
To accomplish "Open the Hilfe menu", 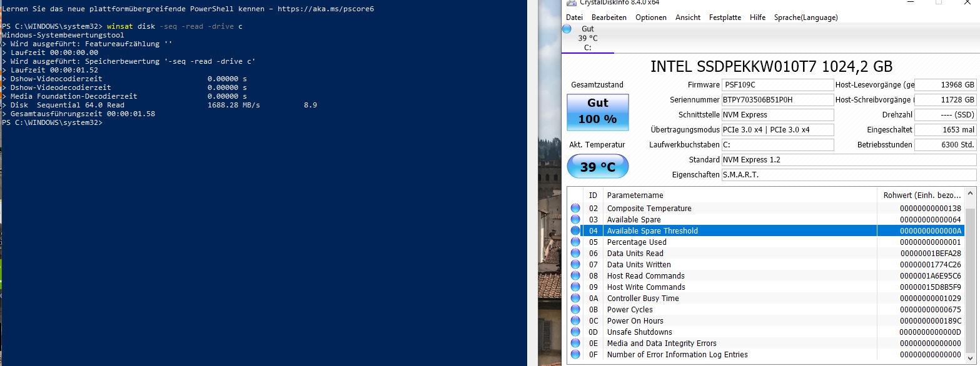I will pos(757,17).
